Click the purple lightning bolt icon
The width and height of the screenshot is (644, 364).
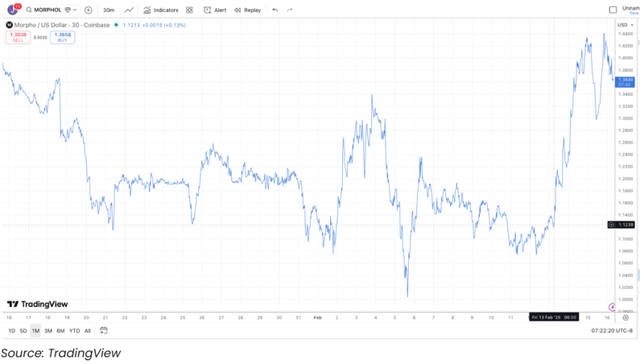click(x=612, y=307)
